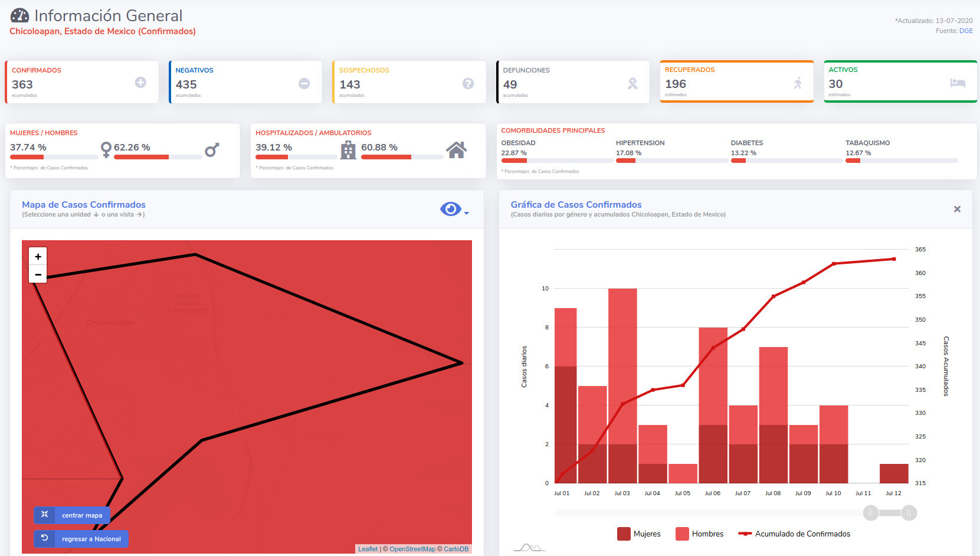Image resolution: width=980 pixels, height=556 pixels.
Task: Click the small curve chart icon below graph
Action: coord(529,548)
